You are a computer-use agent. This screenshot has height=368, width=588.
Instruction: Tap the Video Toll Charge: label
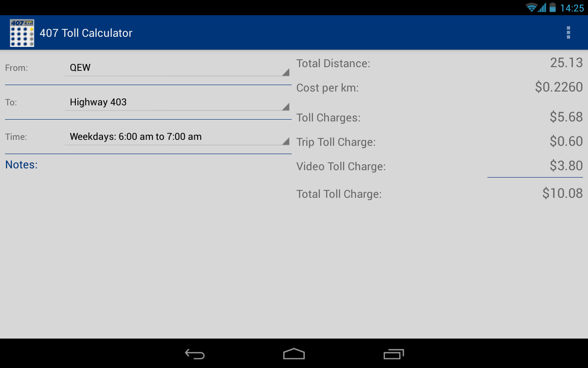(341, 167)
